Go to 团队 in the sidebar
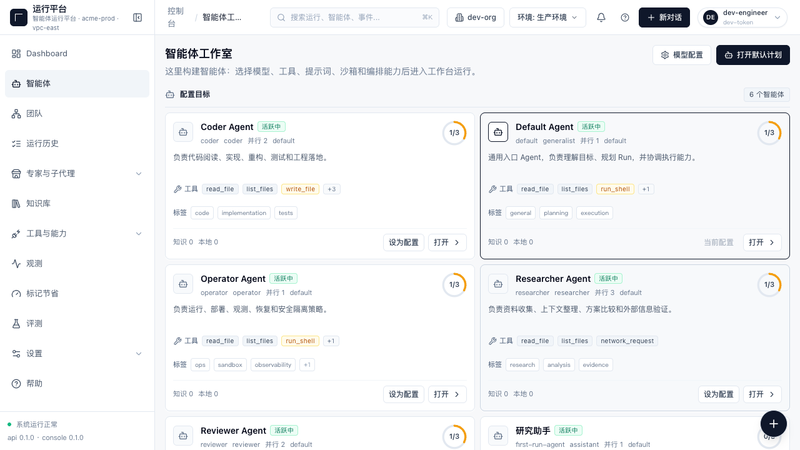The image size is (800, 450). tap(77, 114)
